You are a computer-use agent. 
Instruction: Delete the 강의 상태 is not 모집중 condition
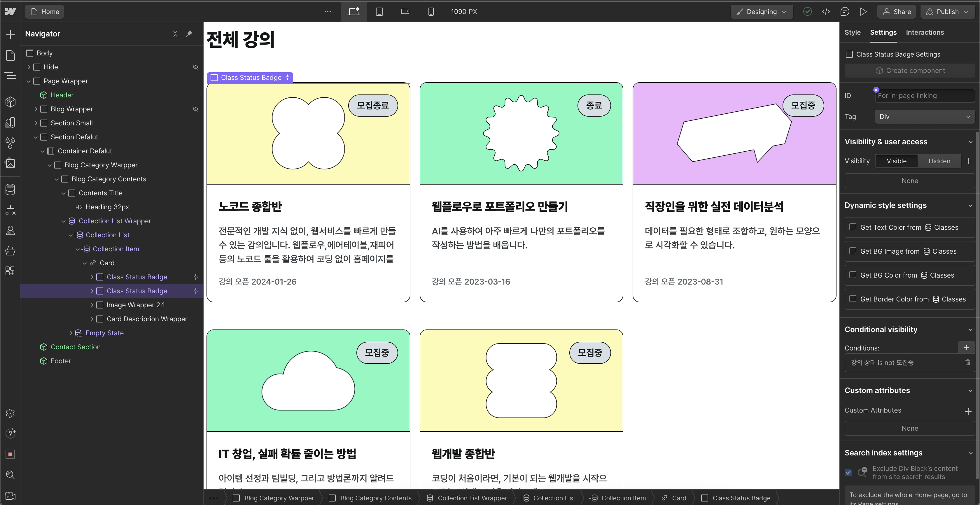[x=967, y=362]
